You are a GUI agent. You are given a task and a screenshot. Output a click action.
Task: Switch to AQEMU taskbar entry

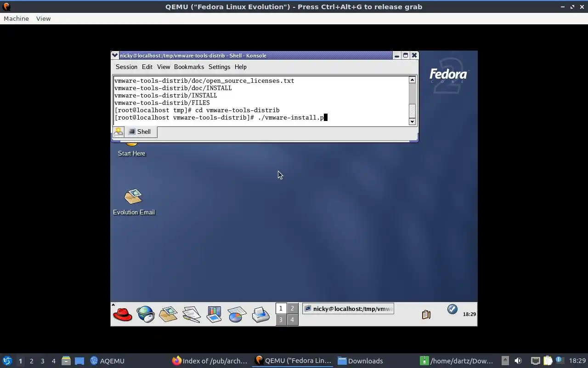tap(107, 361)
